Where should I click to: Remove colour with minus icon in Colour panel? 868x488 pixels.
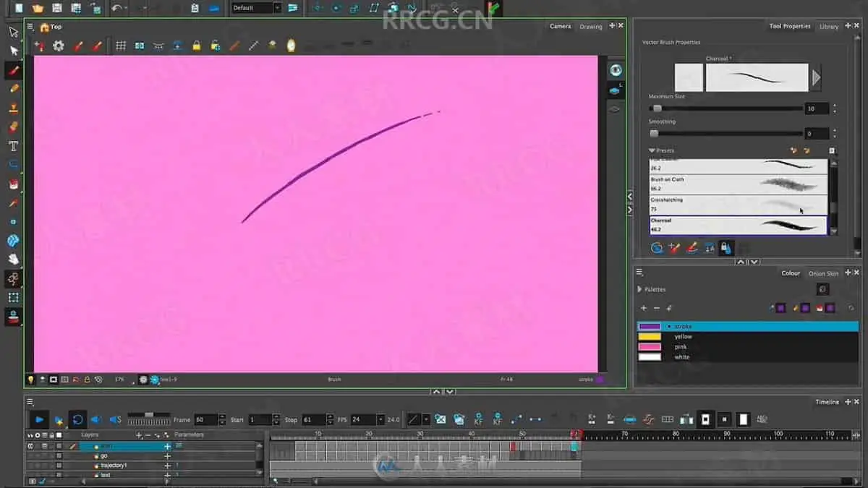point(656,308)
